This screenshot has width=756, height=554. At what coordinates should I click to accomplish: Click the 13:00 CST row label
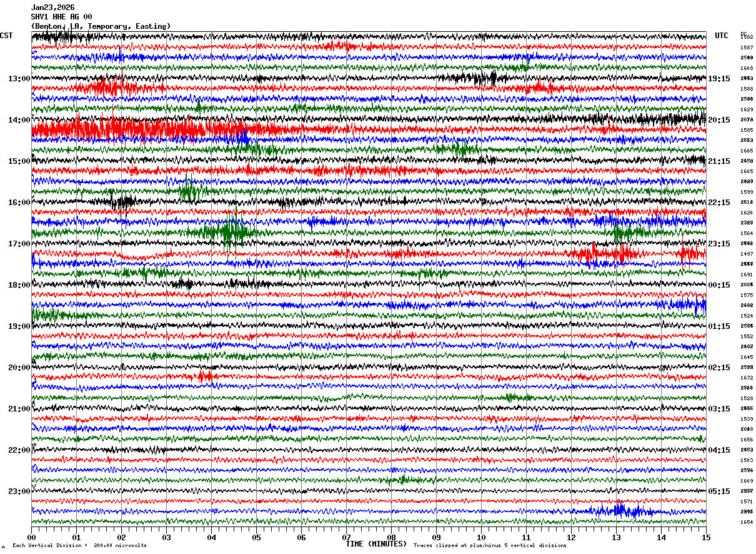point(19,79)
